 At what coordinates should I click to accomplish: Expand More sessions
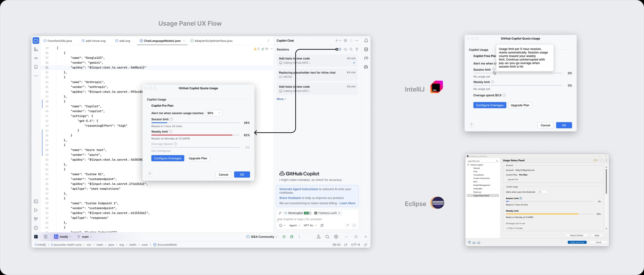pyautogui.click(x=281, y=99)
